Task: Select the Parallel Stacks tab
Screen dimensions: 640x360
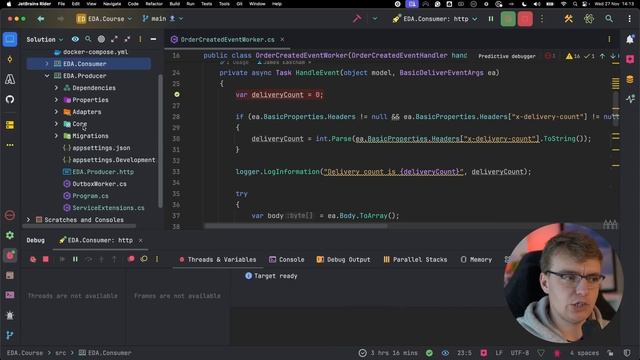Action: coord(415,260)
